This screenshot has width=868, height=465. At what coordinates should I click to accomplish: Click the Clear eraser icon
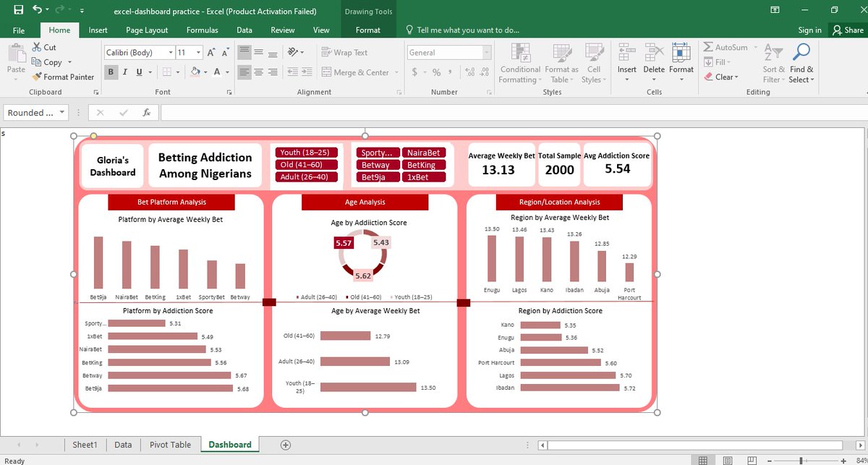point(708,77)
